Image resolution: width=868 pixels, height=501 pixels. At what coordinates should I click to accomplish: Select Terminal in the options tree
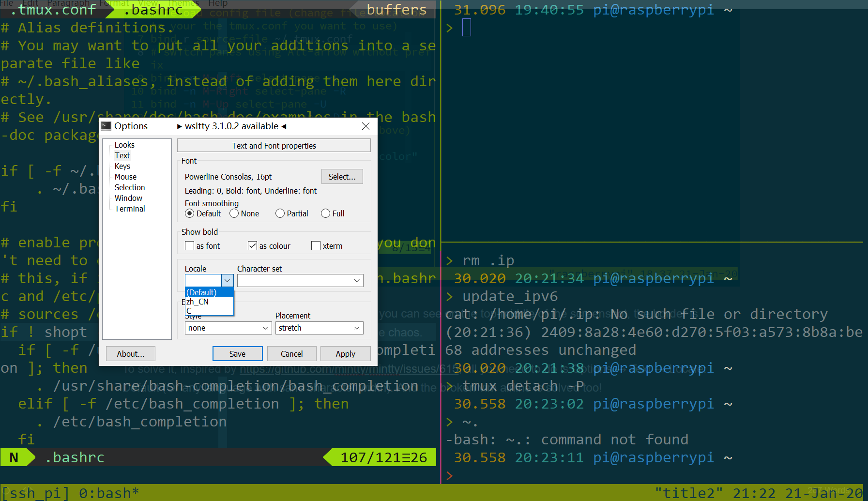[130, 209]
